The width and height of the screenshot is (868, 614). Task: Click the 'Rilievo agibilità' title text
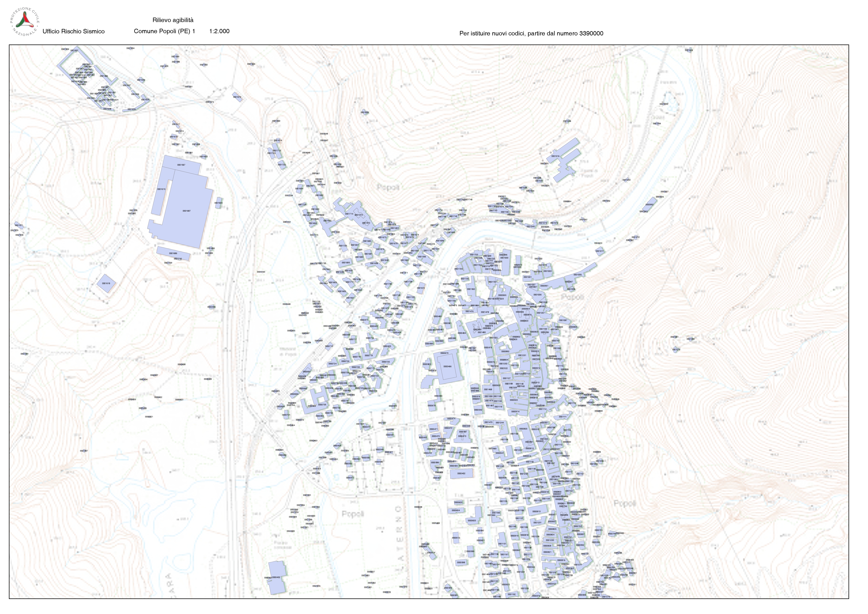(x=173, y=20)
